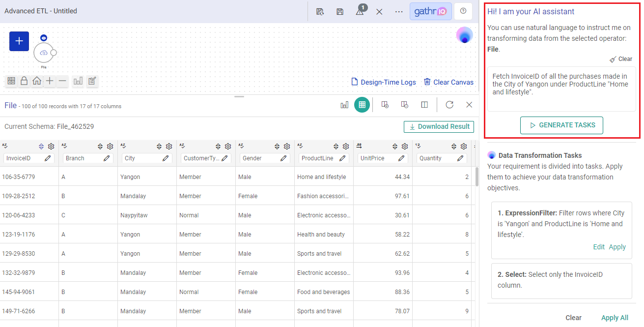Click the save icon in top toolbar
Viewport: 644px width, 327px height.
coord(340,11)
